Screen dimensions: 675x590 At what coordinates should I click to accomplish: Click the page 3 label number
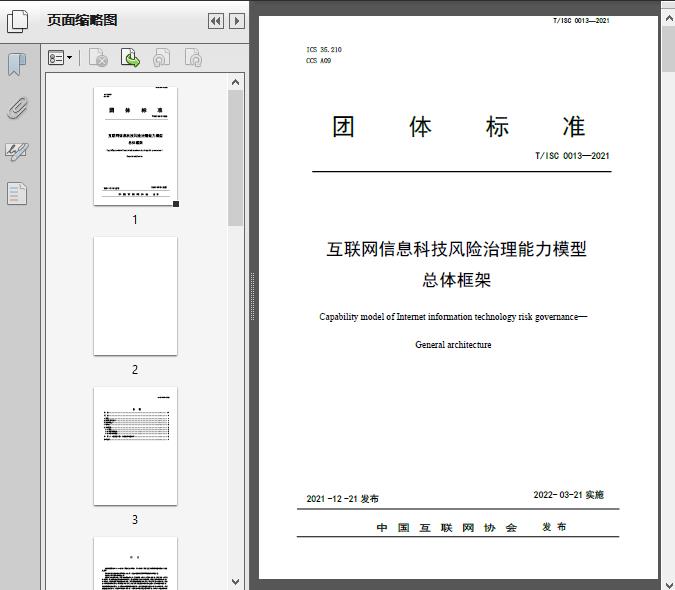click(135, 520)
